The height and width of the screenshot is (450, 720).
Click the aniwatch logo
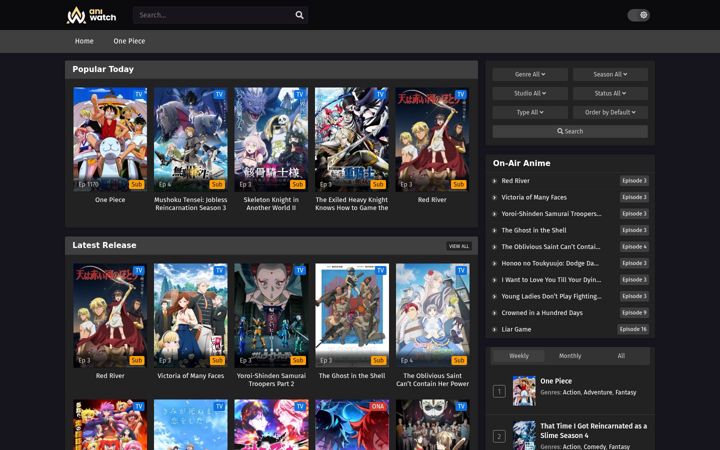[x=91, y=15]
